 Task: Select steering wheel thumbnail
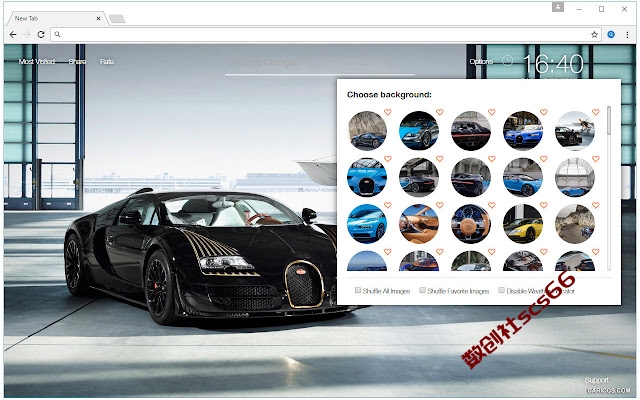(x=471, y=224)
